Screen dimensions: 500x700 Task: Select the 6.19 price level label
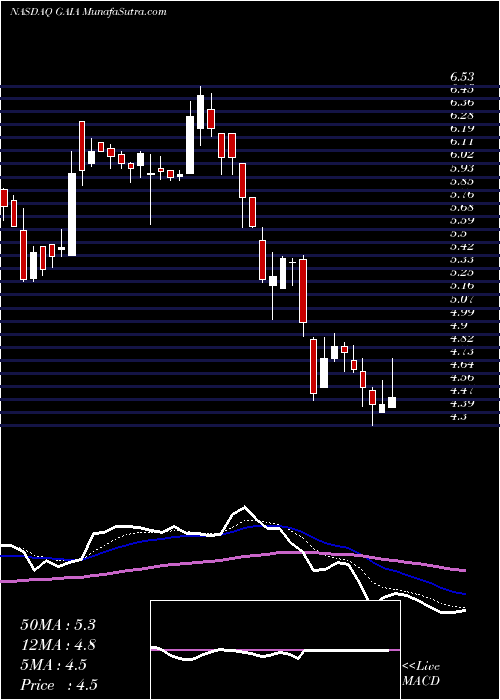[462, 129]
